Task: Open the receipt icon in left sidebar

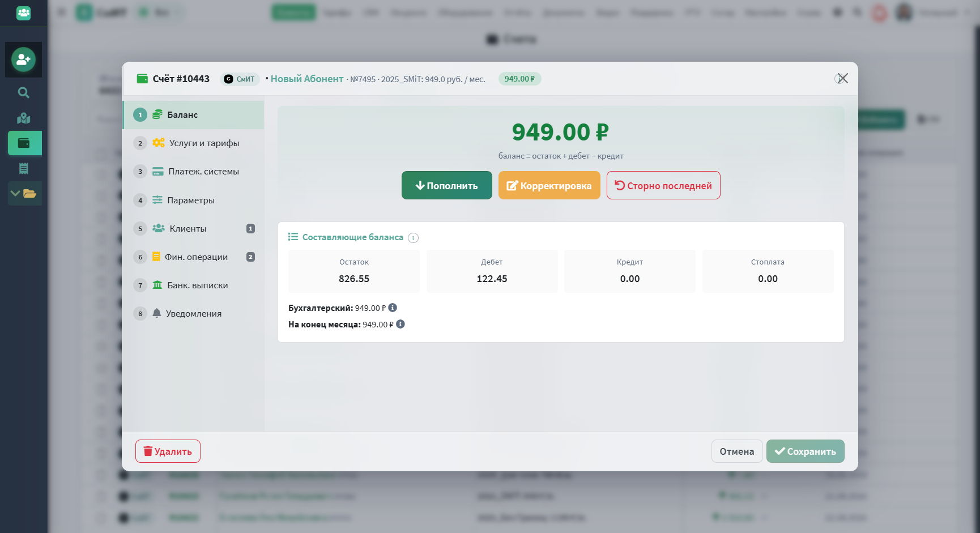Action: 23,168
